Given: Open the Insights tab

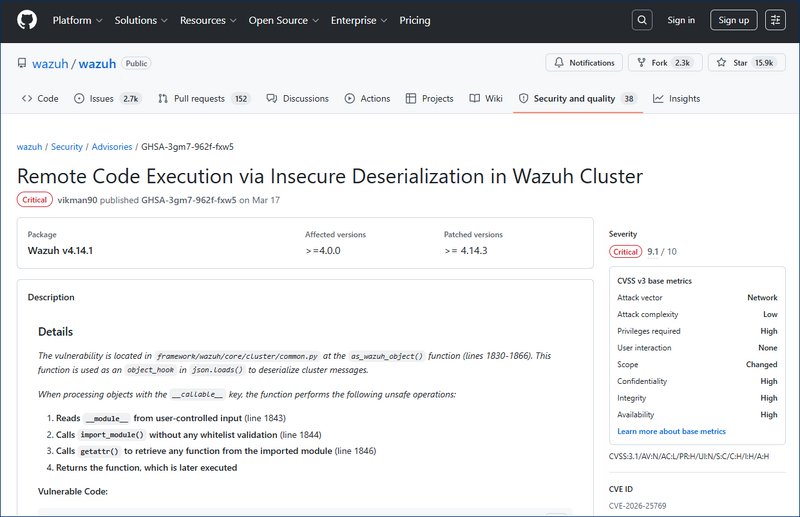Looking at the screenshot, I should click(x=677, y=99).
